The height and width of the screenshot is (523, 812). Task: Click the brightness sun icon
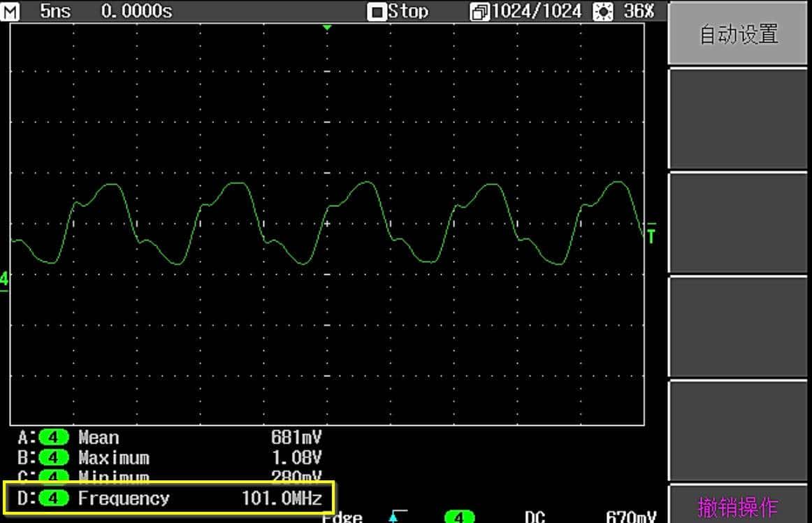[602, 12]
